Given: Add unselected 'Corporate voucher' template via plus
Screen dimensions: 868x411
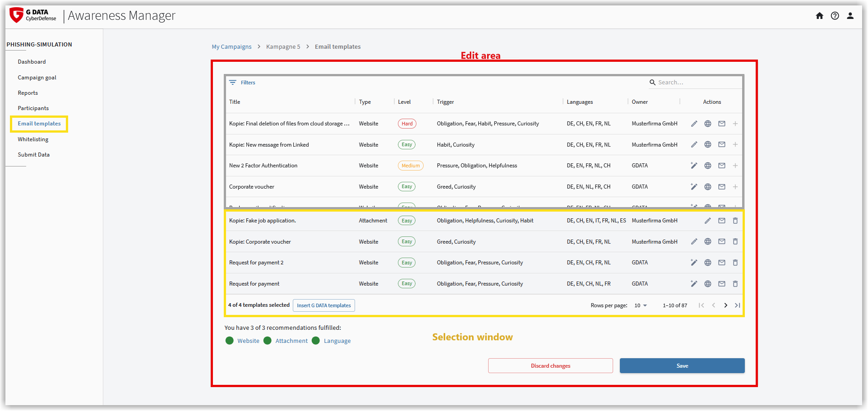Looking at the screenshot, I should click(735, 187).
